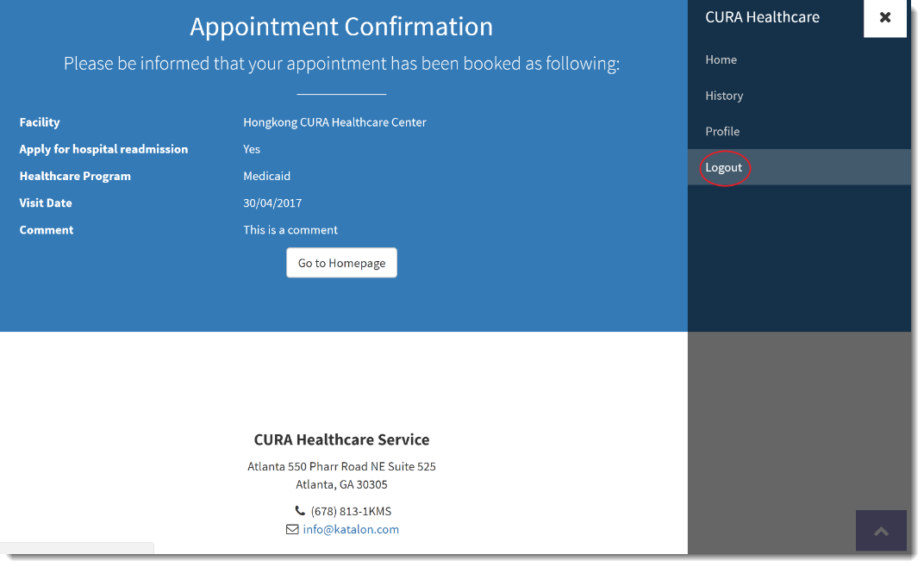Image resolution: width=924 pixels, height=567 pixels.
Task: Click the "This is a comment" text
Action: [x=290, y=230]
